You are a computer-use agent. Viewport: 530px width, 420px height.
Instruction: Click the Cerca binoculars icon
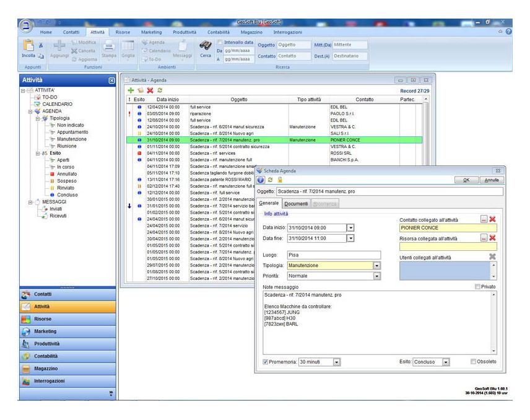coord(206,45)
